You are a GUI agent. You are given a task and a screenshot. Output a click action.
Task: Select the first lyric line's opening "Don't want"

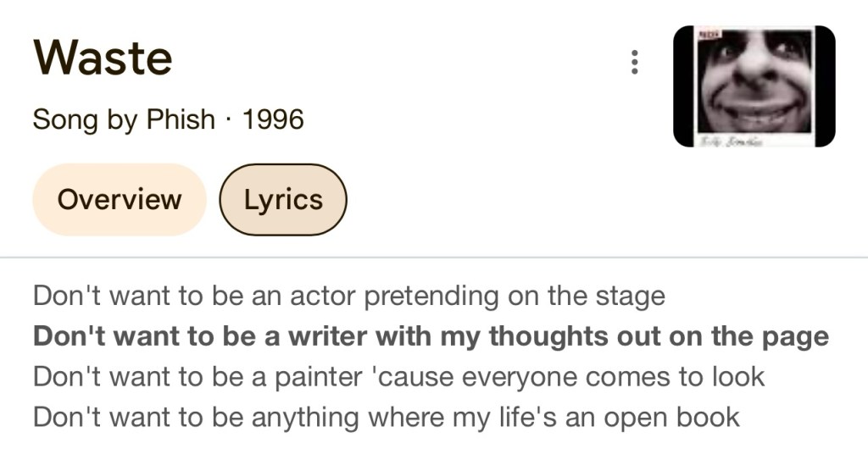click(88, 296)
